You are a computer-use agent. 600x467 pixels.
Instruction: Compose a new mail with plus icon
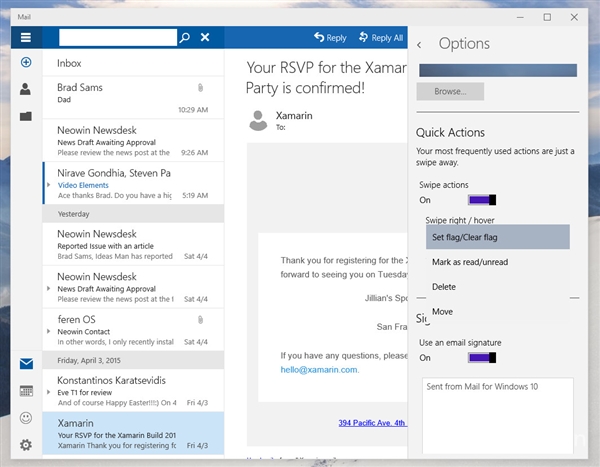pos(26,63)
